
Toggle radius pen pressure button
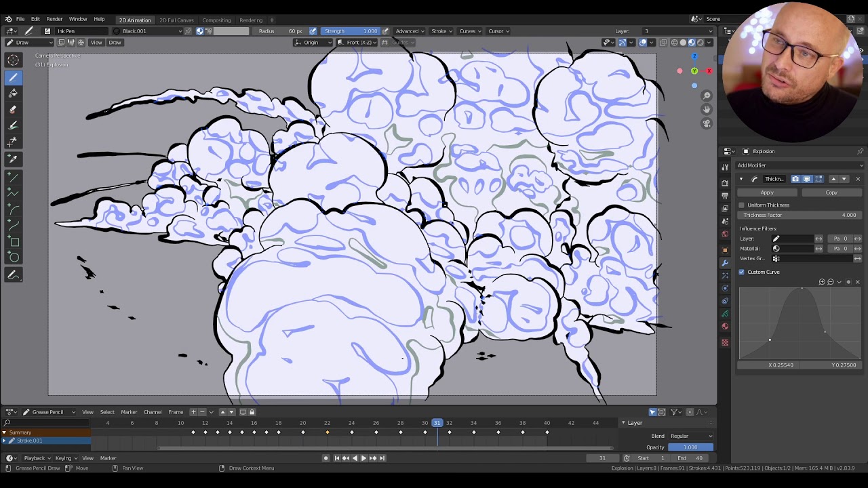[x=313, y=31]
